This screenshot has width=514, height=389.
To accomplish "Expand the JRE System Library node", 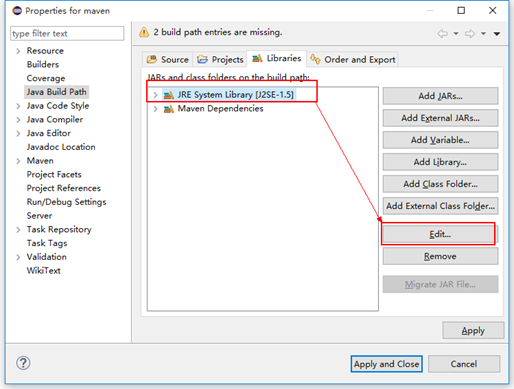I will click(x=155, y=95).
